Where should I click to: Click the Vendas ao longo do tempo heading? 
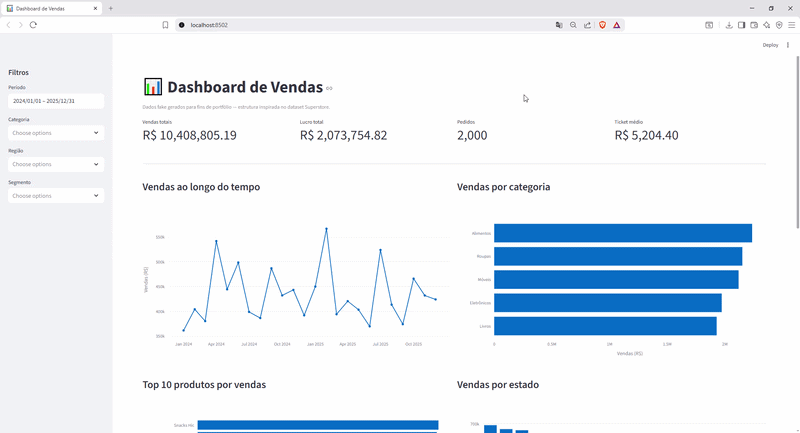coord(201,187)
